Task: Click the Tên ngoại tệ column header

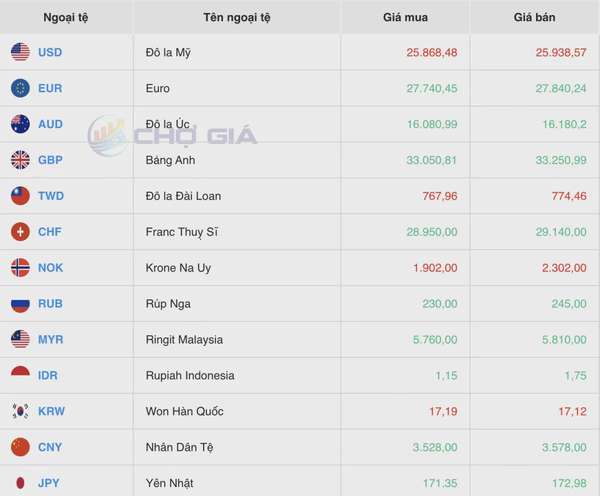Action: [237, 18]
